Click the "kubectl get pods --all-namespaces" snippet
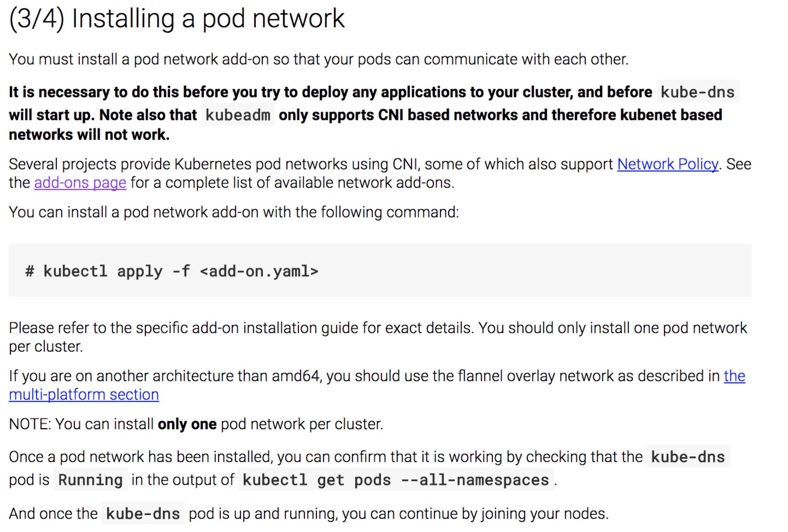Screen dimensions: 788x532 [395, 480]
